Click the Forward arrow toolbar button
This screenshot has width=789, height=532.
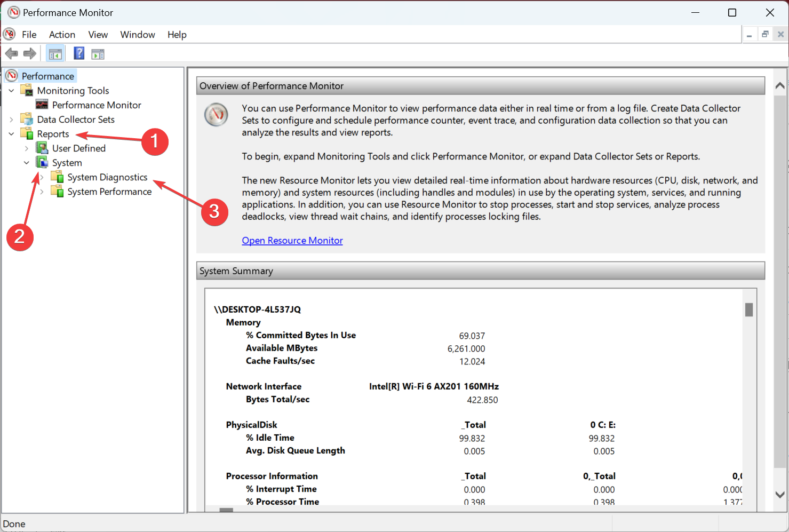click(30, 53)
